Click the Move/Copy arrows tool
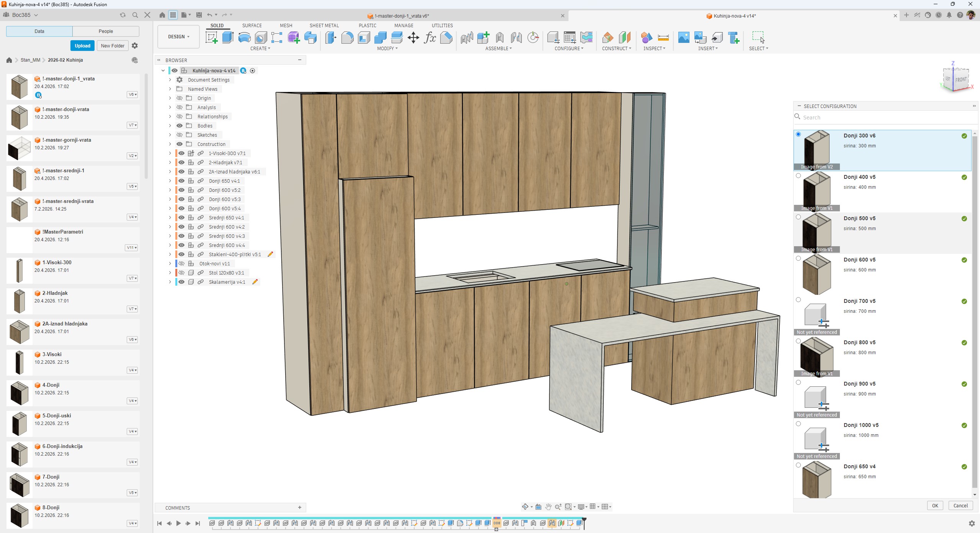The height and width of the screenshot is (533, 980). click(413, 38)
